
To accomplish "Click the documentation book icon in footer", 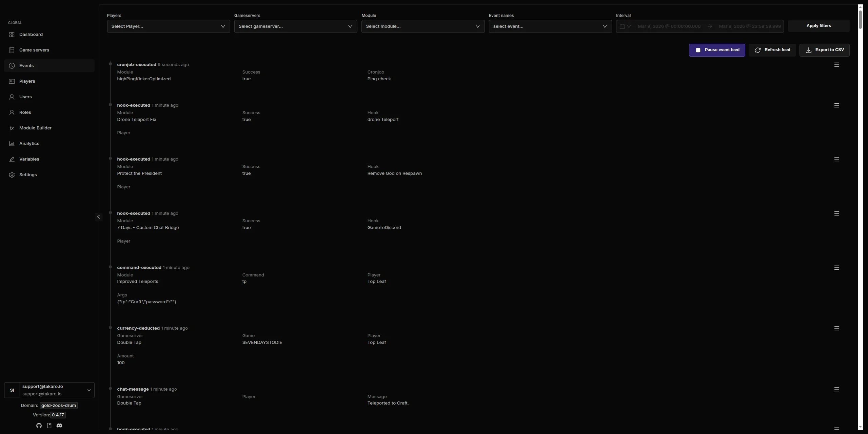I will click(x=49, y=426).
